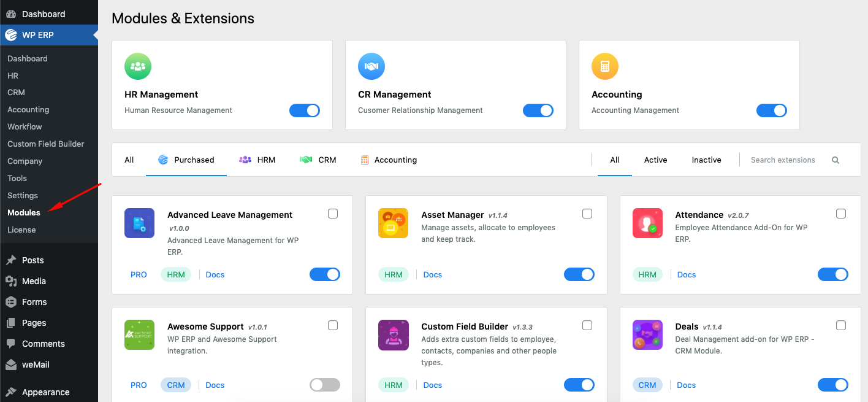The width and height of the screenshot is (868, 402).
Task: Click the Asset Manager extension icon
Action: tap(394, 223)
